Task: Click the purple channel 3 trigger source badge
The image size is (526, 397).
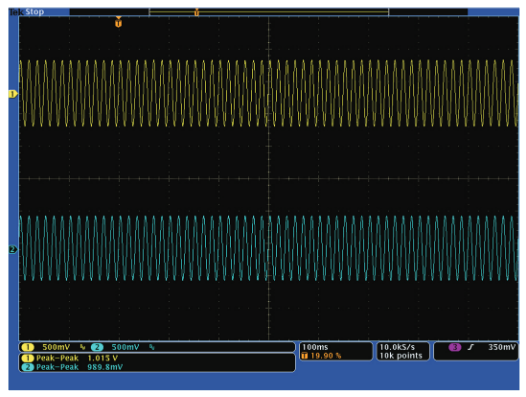Action: [x=455, y=347]
